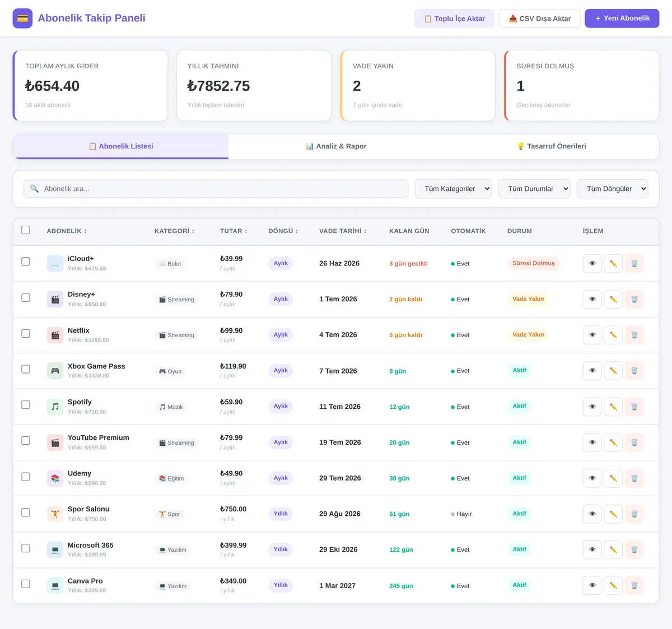Edit the Spor Salonu subscription

click(613, 514)
